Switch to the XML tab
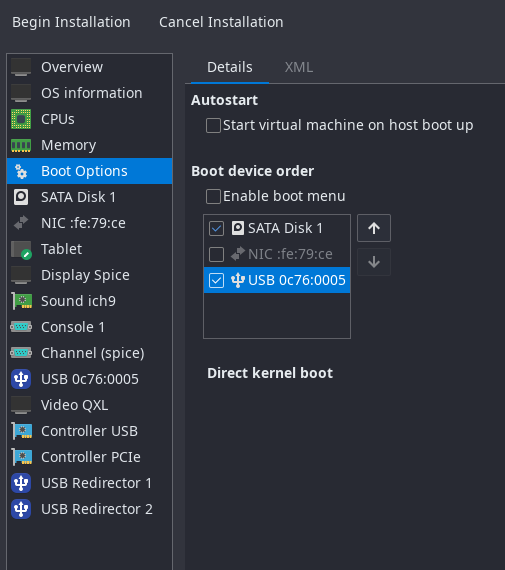505x570 pixels. (x=298, y=67)
